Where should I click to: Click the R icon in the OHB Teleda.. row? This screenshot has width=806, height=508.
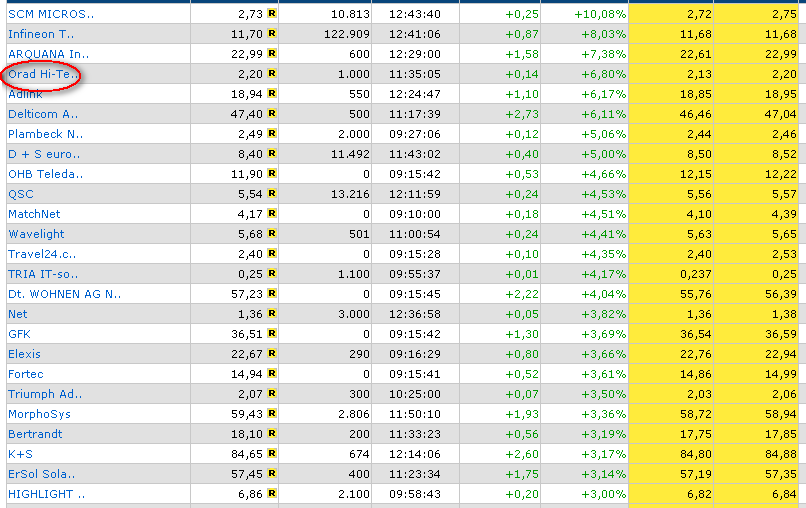click(272, 174)
